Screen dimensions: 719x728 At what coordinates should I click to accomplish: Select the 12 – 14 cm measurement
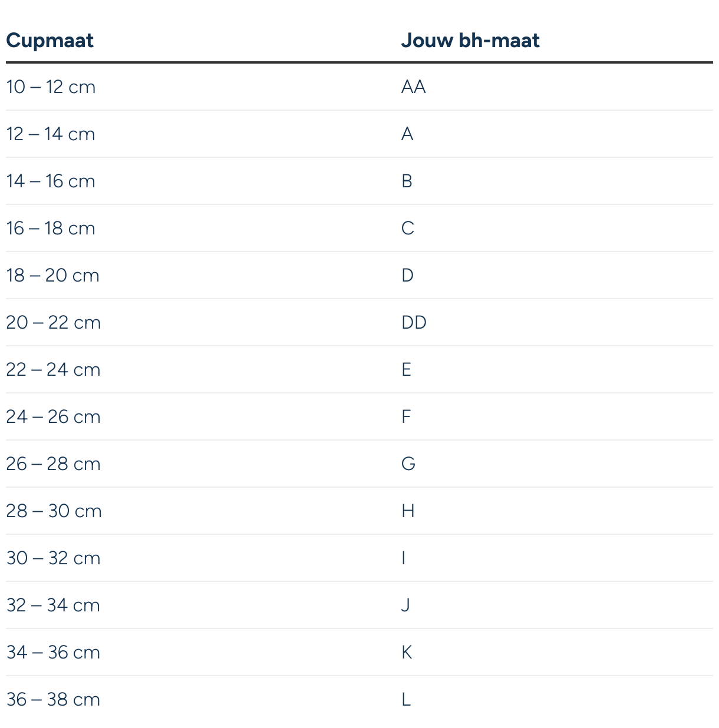tap(51, 134)
